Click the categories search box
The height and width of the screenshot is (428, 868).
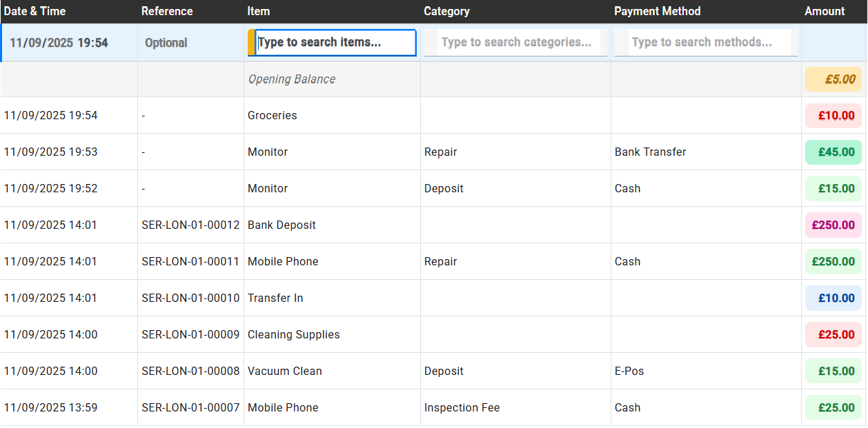pos(515,42)
